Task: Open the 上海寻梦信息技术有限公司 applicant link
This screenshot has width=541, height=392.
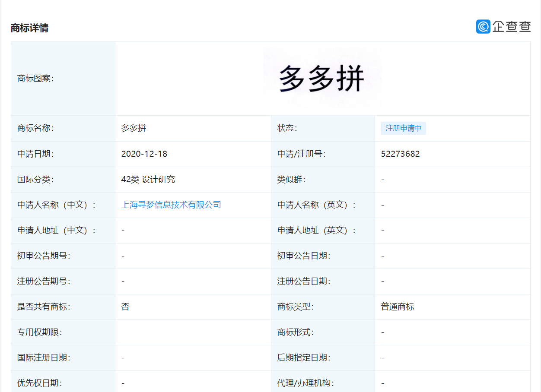Action: click(x=171, y=205)
